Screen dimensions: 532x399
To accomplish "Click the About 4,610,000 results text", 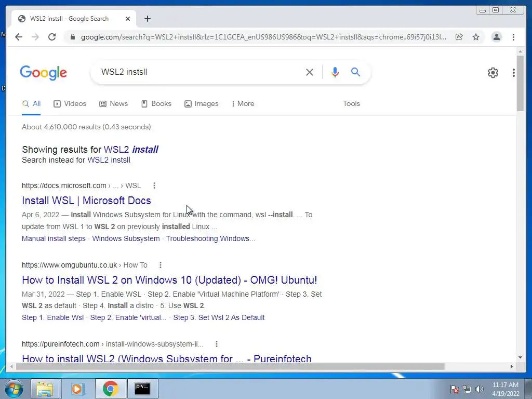I will tap(87, 127).
